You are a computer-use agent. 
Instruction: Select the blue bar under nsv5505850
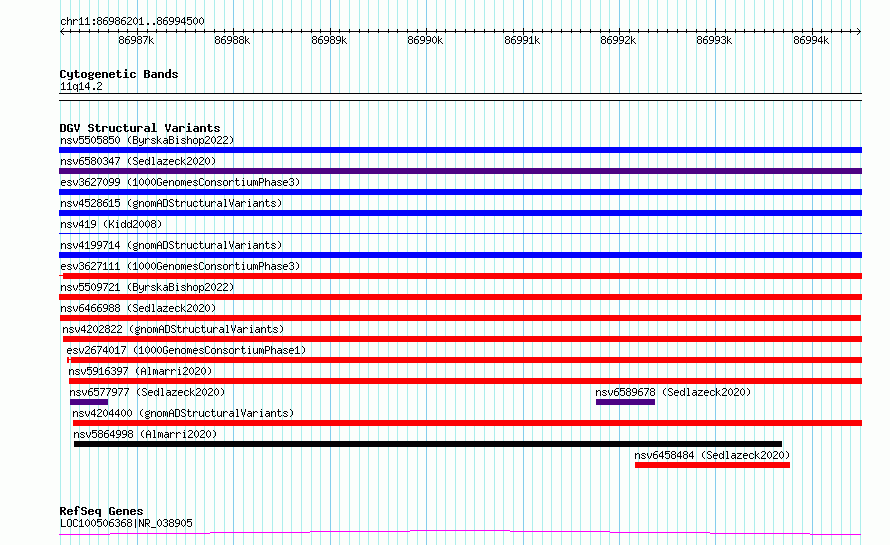tap(460, 150)
